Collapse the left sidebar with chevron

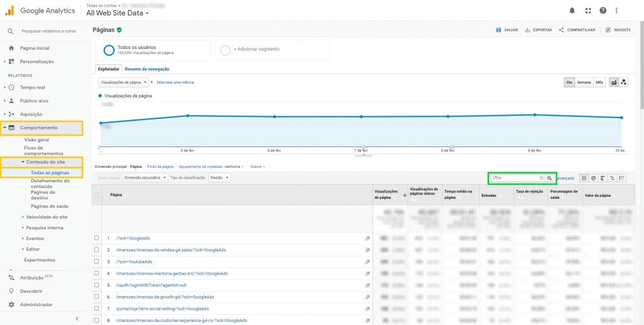tap(77, 319)
